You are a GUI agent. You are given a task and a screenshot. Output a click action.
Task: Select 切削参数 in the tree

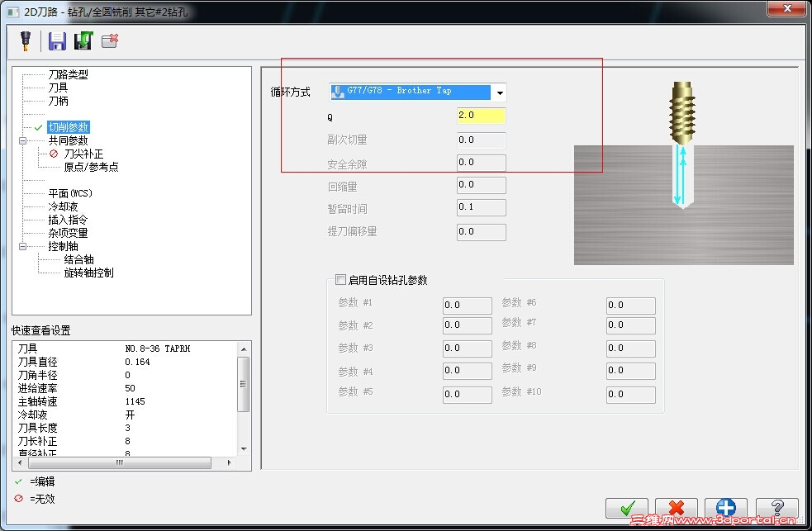pyautogui.click(x=69, y=127)
